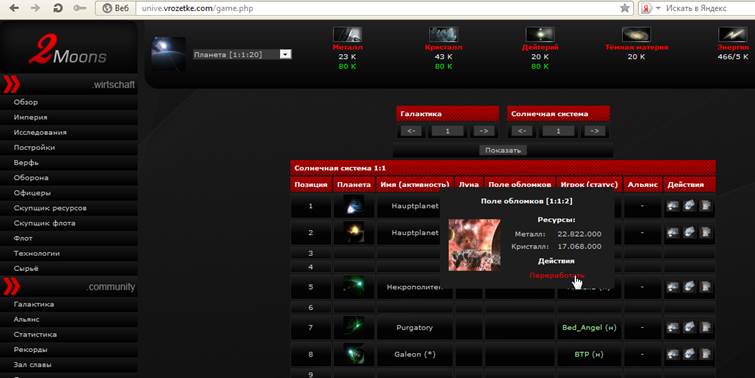Click middle action icon in Некрополитен row
This screenshot has height=378, width=755.
(x=689, y=287)
